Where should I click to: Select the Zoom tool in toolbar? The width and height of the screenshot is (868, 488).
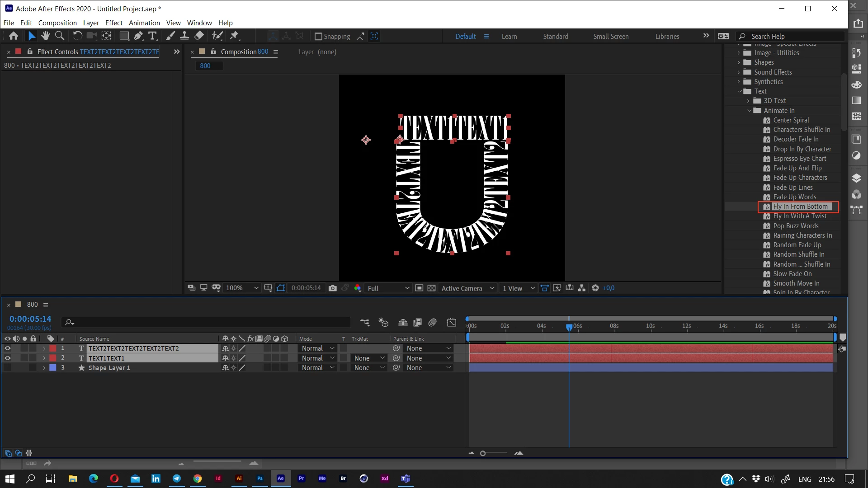(x=59, y=36)
